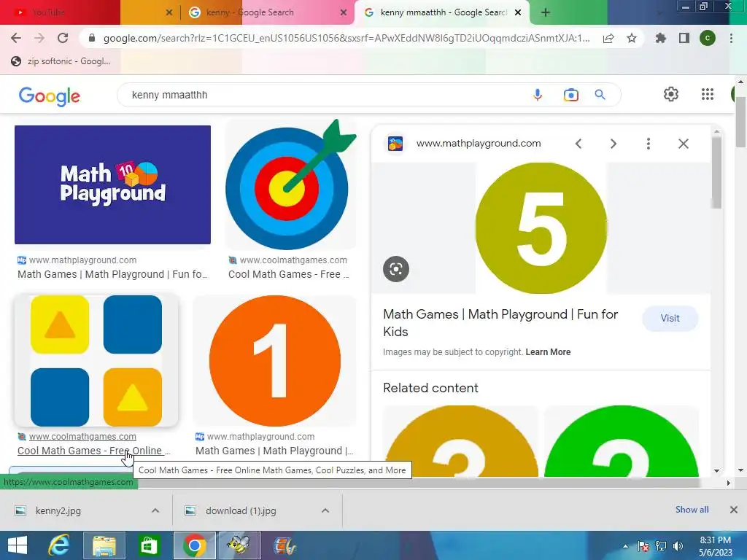This screenshot has height=560, width=747.
Task: Open Windows Store from taskbar
Action: 149,545
